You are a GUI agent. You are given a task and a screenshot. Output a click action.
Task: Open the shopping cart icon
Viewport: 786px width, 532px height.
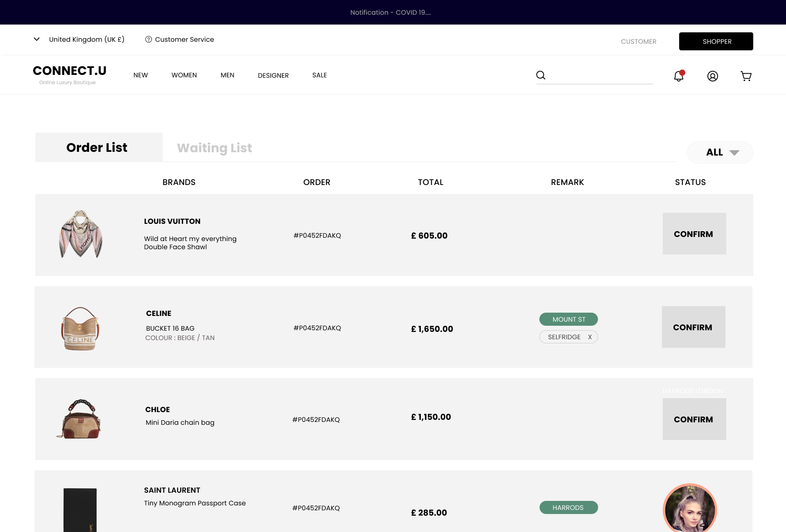pos(746,76)
